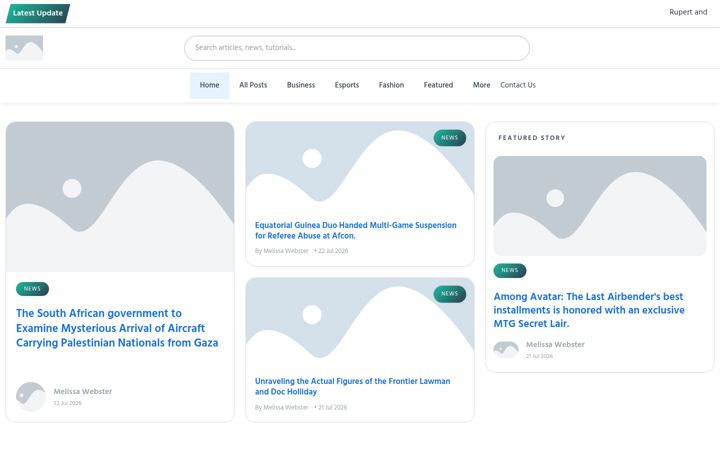Open the Business category
Viewport: 720px width, 450px height.
(x=301, y=85)
